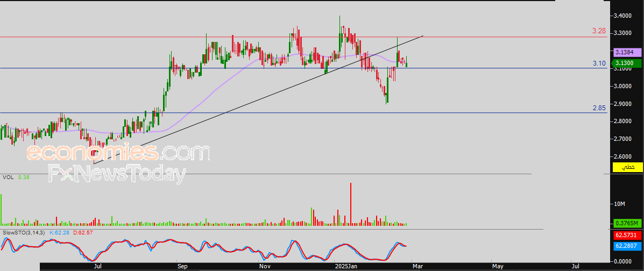Click the 2.9000 price axis label

click(x=622, y=104)
